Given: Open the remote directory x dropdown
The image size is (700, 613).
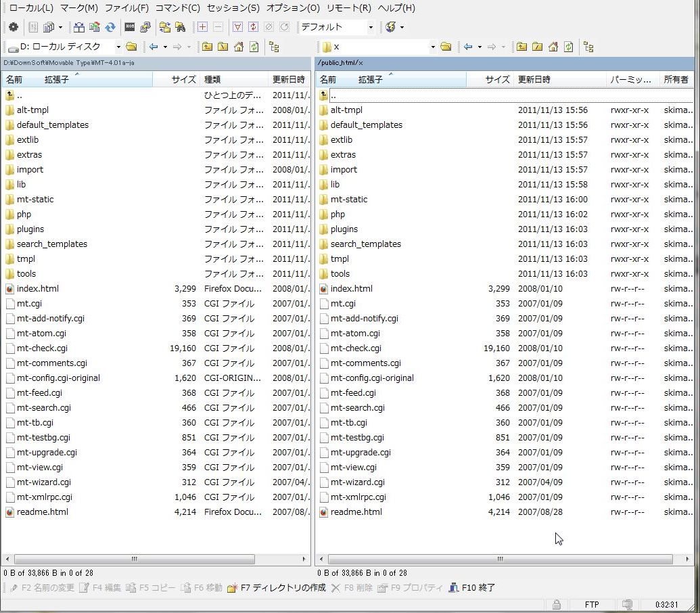Looking at the screenshot, I should [433, 47].
